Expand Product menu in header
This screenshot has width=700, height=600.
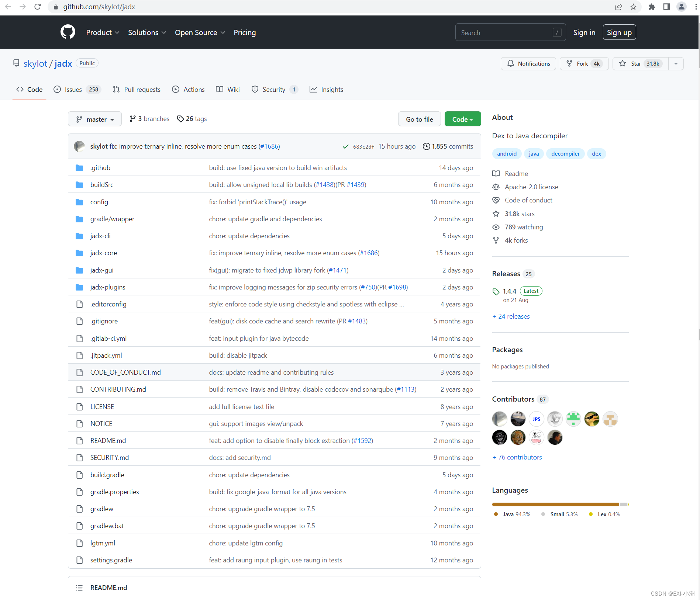click(x=103, y=32)
